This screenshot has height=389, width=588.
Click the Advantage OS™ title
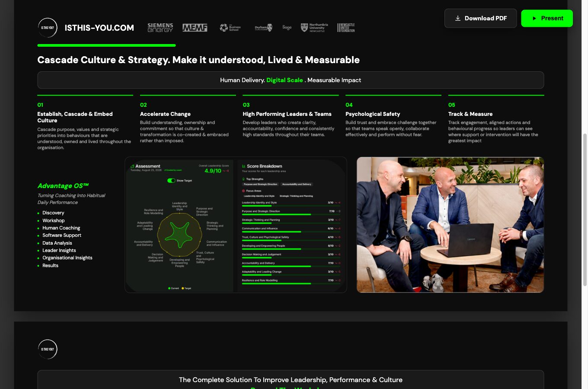(x=63, y=186)
